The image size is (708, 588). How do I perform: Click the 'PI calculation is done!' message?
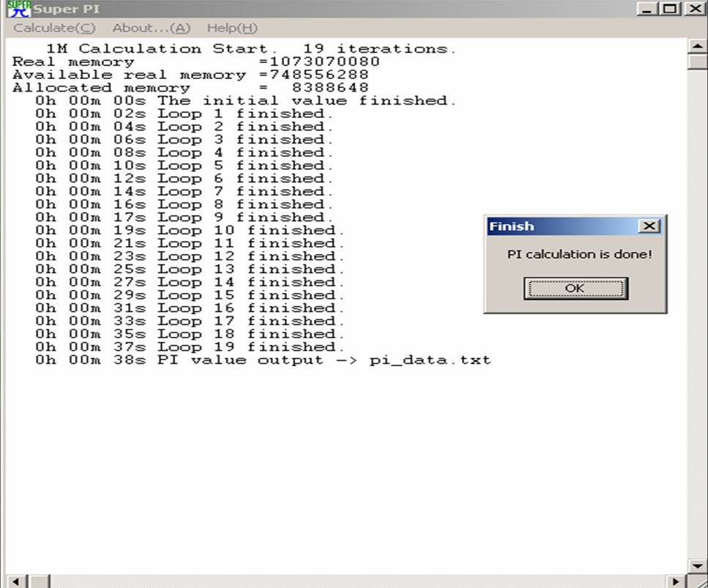click(x=579, y=254)
